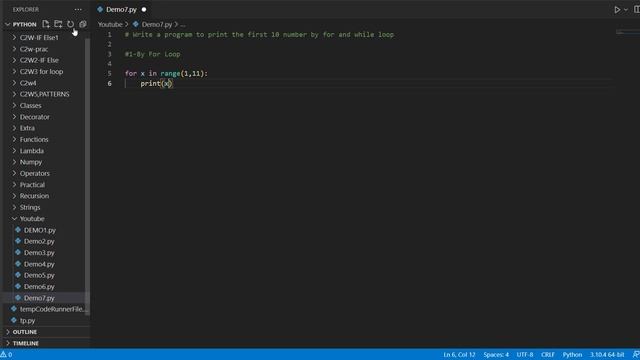Change file encoding UTF-8

coord(524,354)
